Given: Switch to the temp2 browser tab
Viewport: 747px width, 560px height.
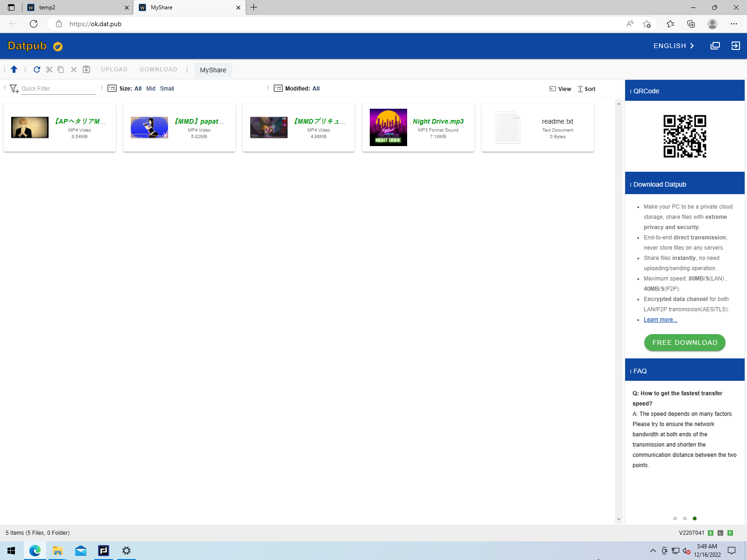Looking at the screenshot, I should point(78,7).
